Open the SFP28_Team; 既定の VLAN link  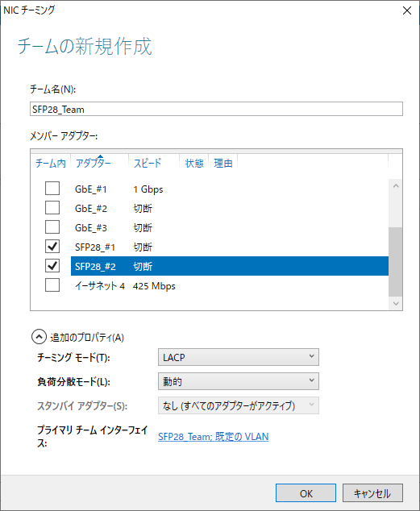(213, 436)
